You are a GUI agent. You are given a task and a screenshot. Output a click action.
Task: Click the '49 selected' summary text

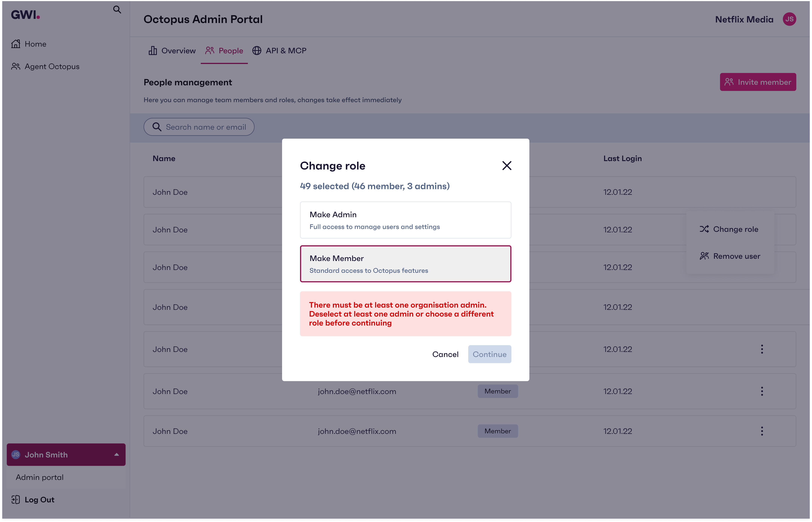coord(375,186)
